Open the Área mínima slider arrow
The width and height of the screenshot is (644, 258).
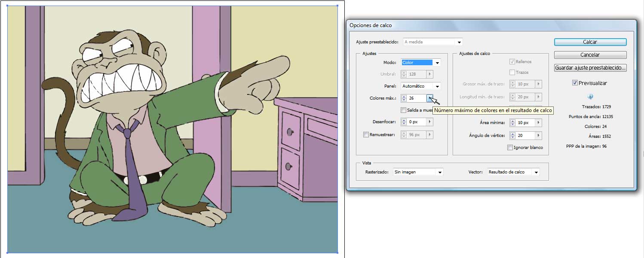pos(538,123)
